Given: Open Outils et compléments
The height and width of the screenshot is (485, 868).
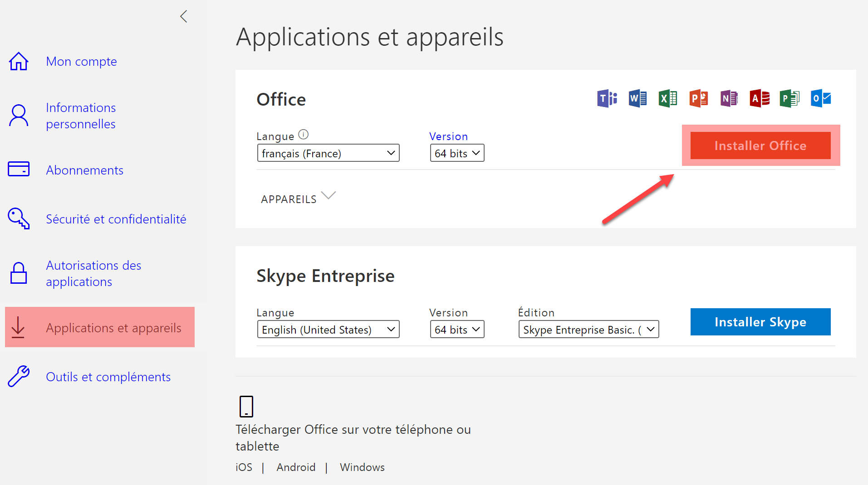Looking at the screenshot, I should coord(108,377).
